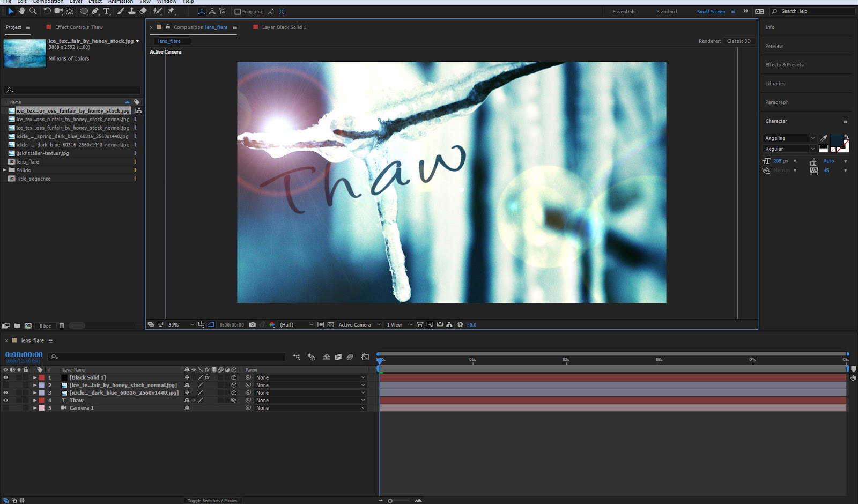Take a snapshot with the camera icon
The height and width of the screenshot is (504, 858).
click(253, 324)
